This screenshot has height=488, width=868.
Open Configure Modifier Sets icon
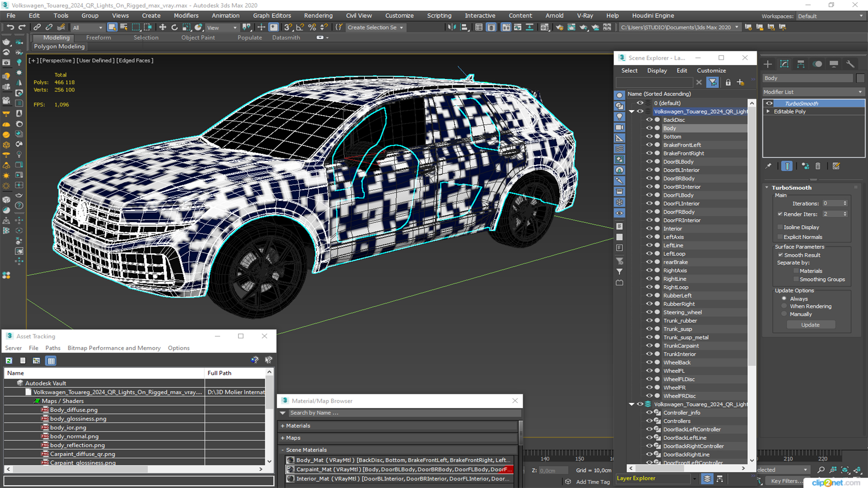(x=836, y=166)
